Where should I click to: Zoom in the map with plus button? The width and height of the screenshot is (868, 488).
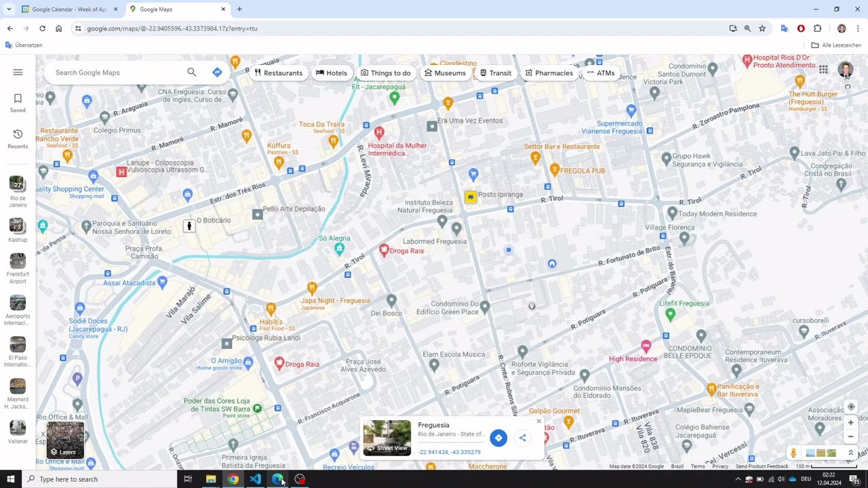click(x=851, y=423)
